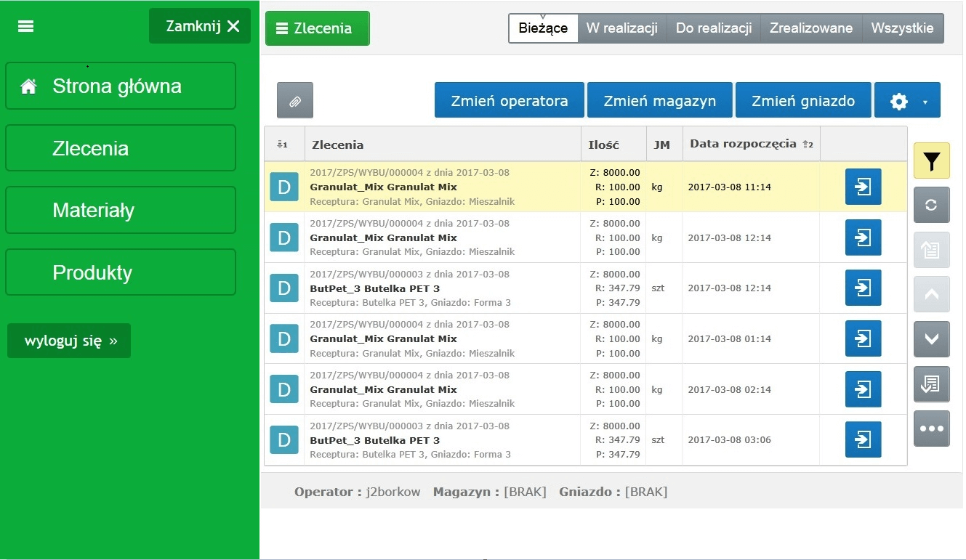
Task: Open Strona główna home page
Action: tap(121, 86)
